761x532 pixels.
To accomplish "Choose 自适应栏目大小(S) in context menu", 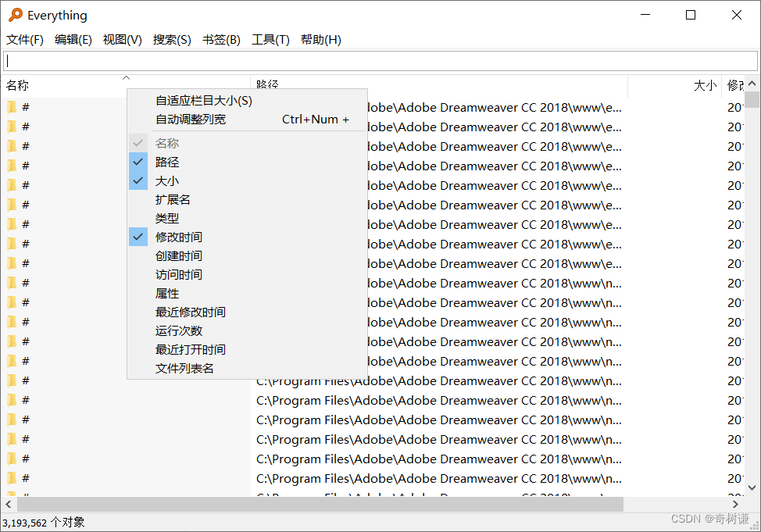I will [x=247, y=101].
